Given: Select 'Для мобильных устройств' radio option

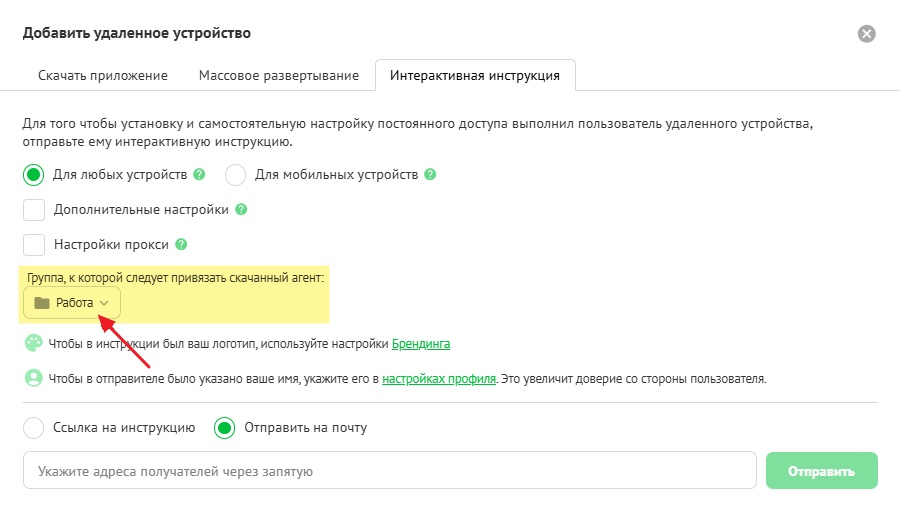Looking at the screenshot, I should 235,175.
